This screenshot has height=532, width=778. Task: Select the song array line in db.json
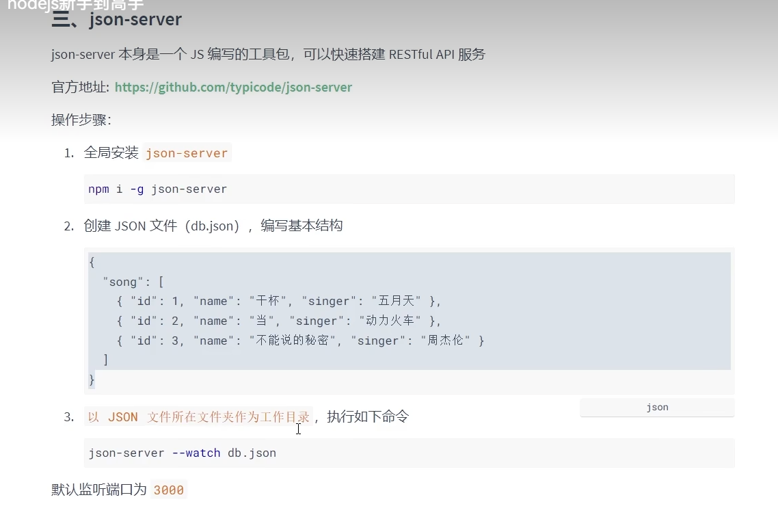[x=124, y=281]
